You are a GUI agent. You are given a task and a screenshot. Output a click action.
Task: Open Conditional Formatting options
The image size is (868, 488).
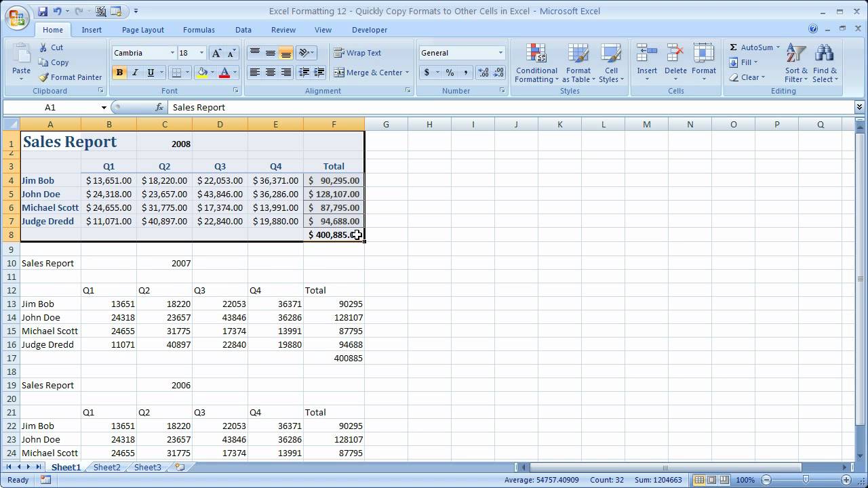pos(536,64)
